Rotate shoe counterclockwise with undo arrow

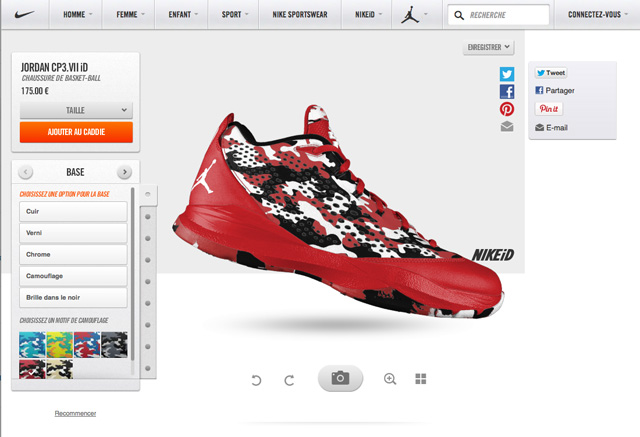257,380
